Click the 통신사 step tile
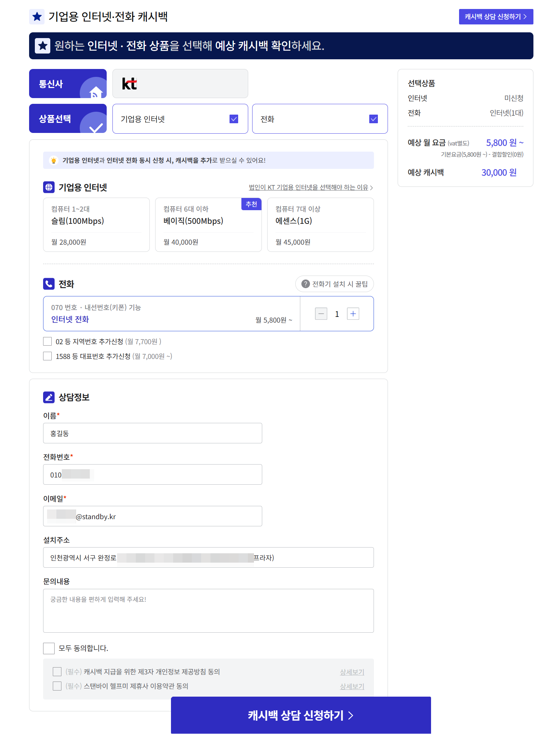Image resolution: width=560 pixels, height=734 pixels. coord(68,83)
